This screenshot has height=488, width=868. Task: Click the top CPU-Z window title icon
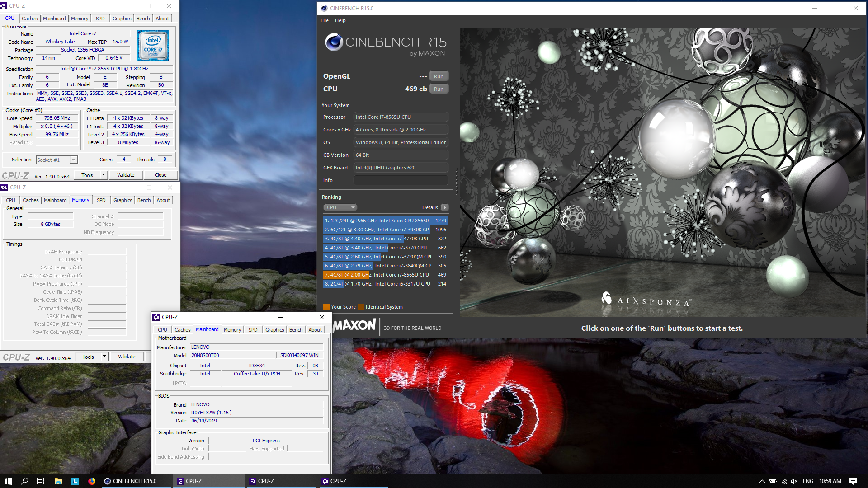[4, 6]
